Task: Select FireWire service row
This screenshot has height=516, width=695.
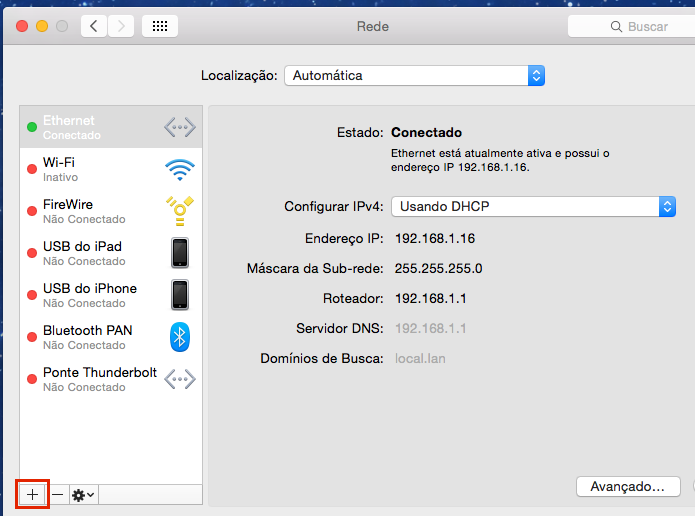Action: [x=111, y=211]
